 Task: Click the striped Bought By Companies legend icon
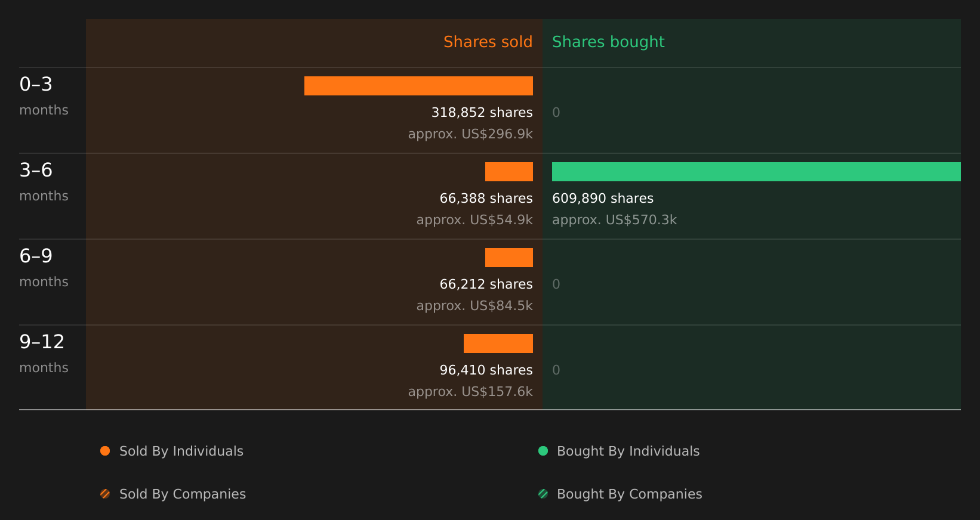click(543, 494)
